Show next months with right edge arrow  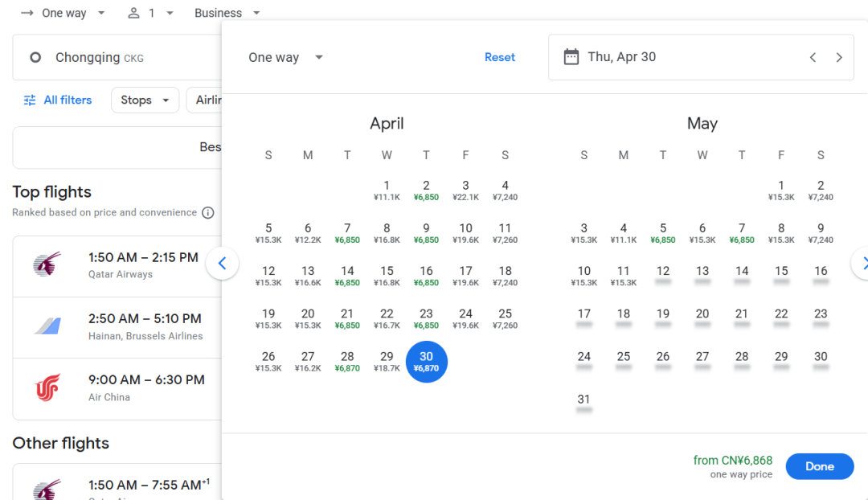pyautogui.click(x=861, y=264)
